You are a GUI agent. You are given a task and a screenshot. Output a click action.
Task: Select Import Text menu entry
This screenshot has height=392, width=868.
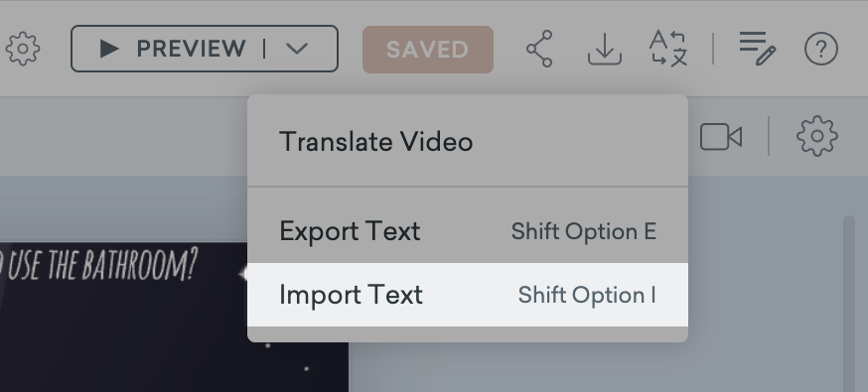point(468,295)
